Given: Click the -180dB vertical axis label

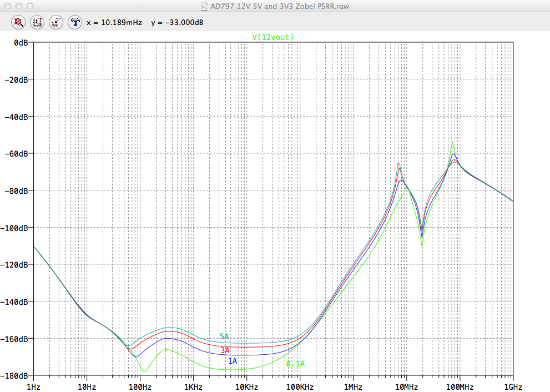Looking at the screenshot, I should pos(14,376).
